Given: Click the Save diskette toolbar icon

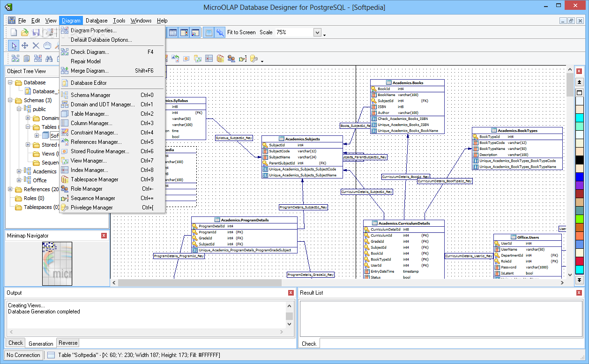Looking at the screenshot, I should point(36,32).
